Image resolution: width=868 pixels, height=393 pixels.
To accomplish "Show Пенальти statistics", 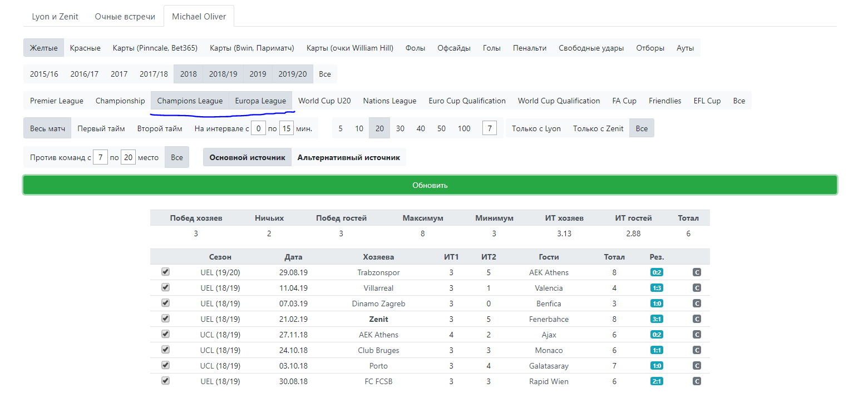I will [x=530, y=48].
